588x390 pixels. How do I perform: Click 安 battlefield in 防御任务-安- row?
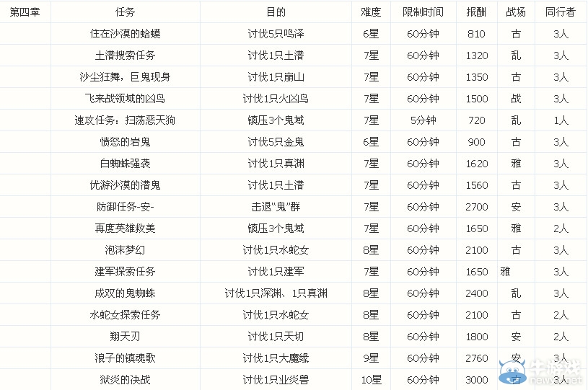coord(516,207)
